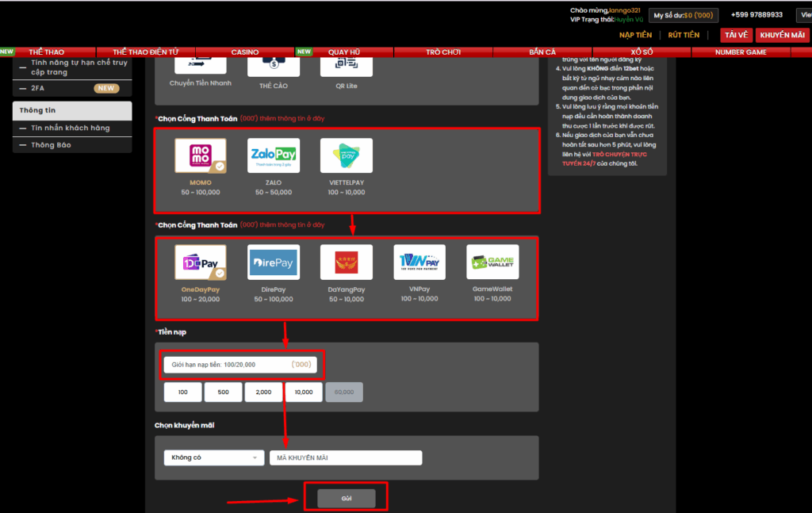Open the KHUYẾN MÃI promotions button
Image resolution: width=812 pixels, height=513 pixels.
(783, 35)
